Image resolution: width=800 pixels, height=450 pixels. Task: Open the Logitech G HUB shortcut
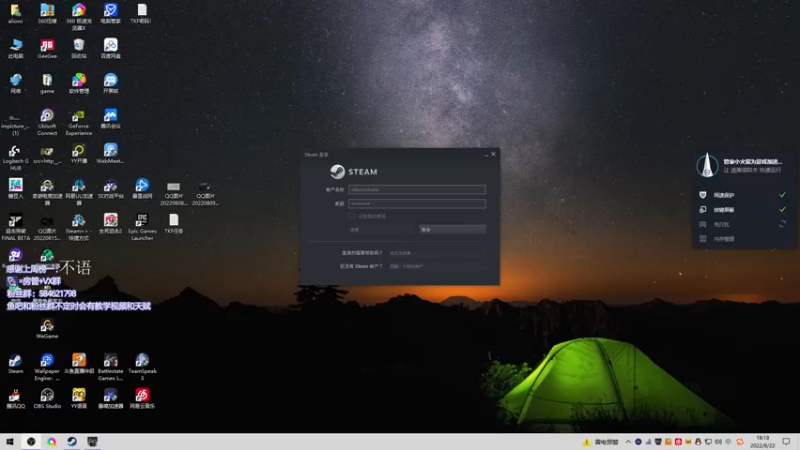coord(15,157)
